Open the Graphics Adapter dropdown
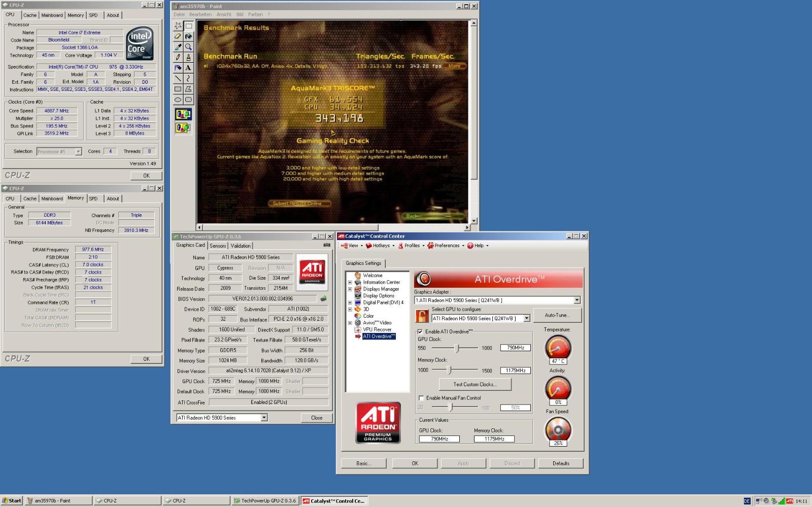This screenshot has width=812, height=507. click(577, 300)
